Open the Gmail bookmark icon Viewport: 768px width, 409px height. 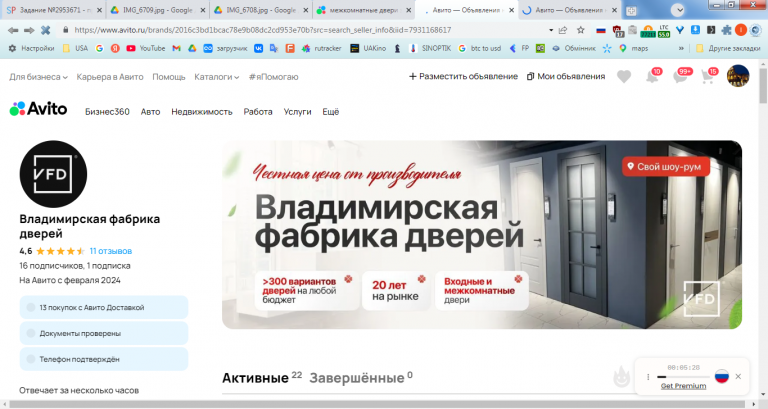[x=176, y=48]
